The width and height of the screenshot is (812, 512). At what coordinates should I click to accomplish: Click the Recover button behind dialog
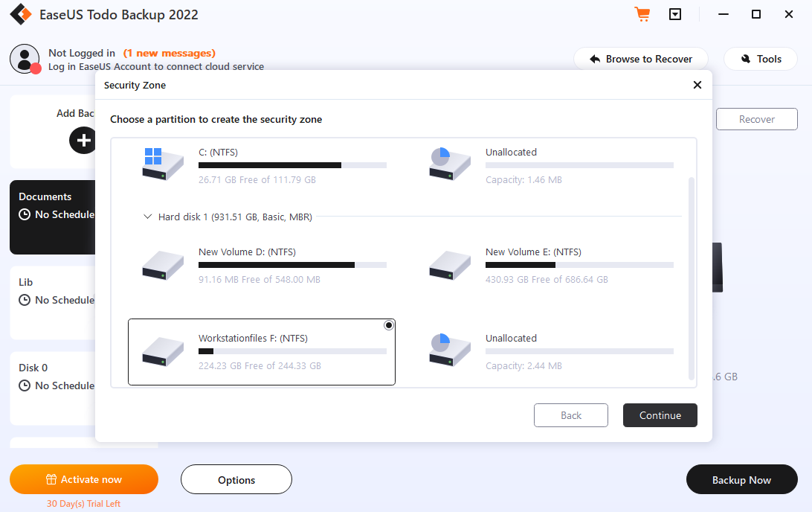(756, 119)
